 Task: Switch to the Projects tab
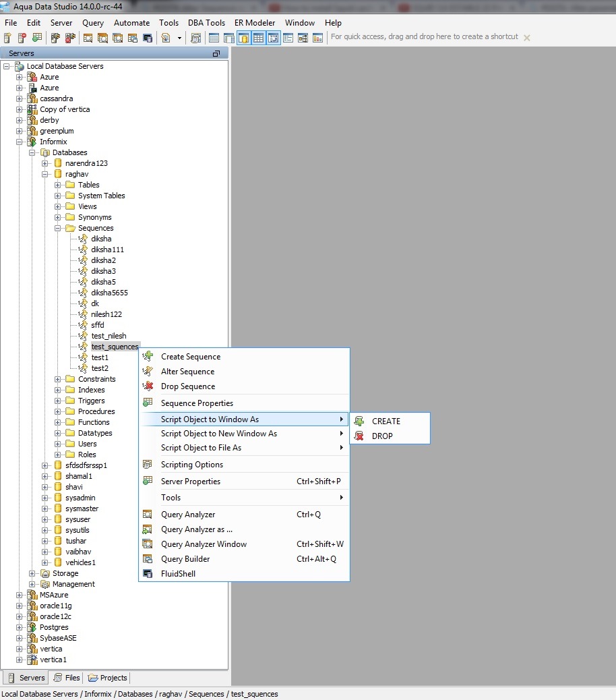108,678
